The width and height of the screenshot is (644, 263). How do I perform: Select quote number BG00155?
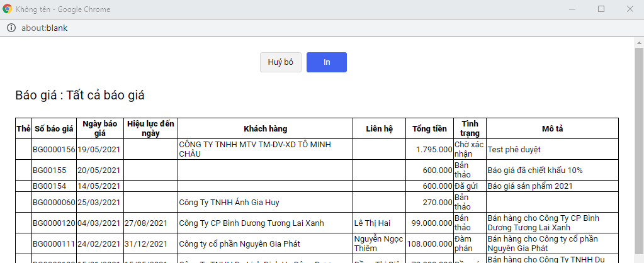point(49,171)
